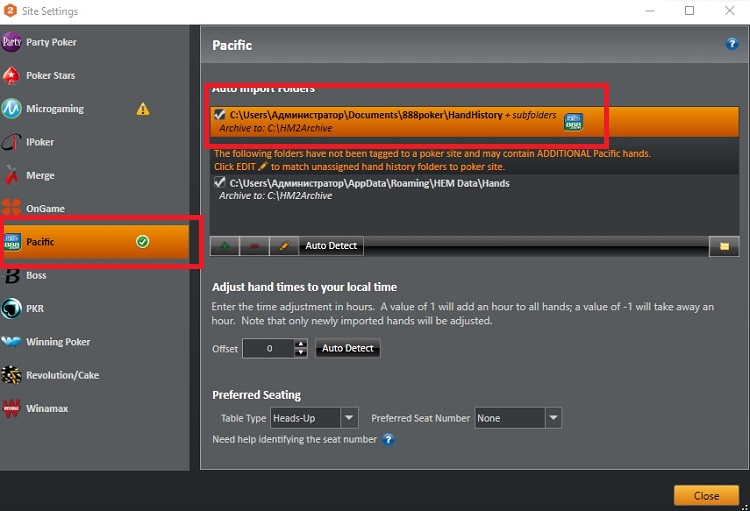Click the Boss logo icon
The image size is (750, 511).
[x=11, y=276]
